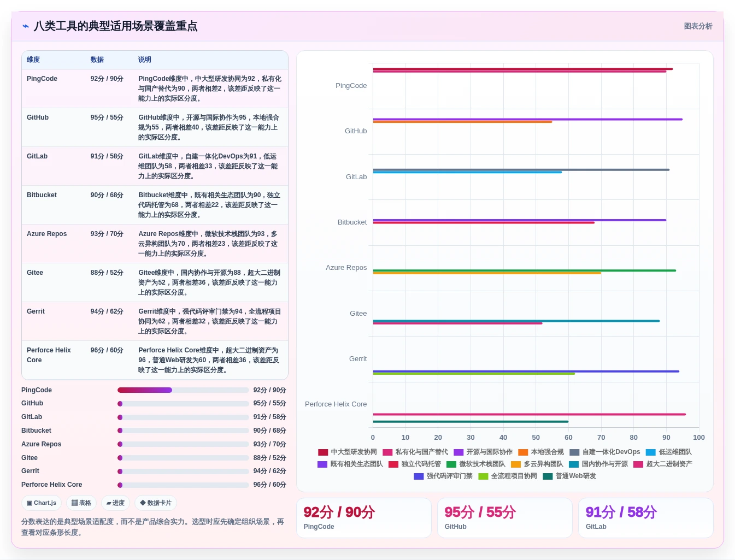Toggle 私有化与国产替代 legend swatch
Screen dimensions: 735x560
pyautogui.click(x=387, y=452)
